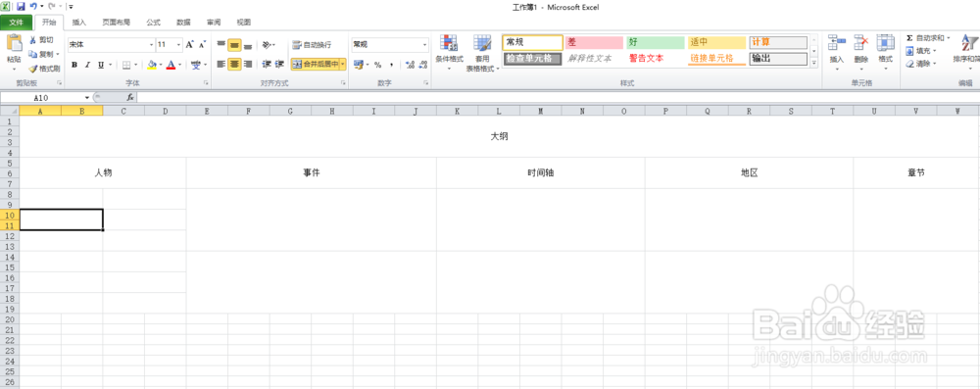Expand the fill color dropdown arrow

coord(161,65)
